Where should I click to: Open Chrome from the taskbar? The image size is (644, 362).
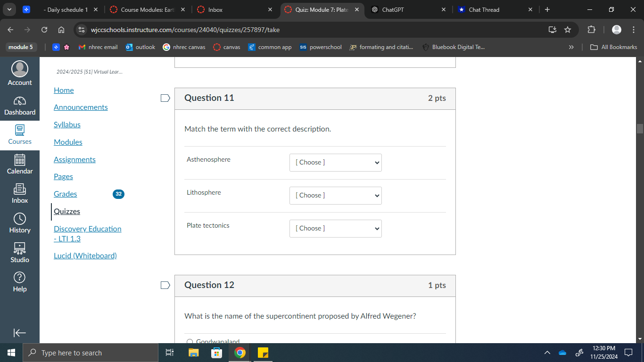coord(239,353)
